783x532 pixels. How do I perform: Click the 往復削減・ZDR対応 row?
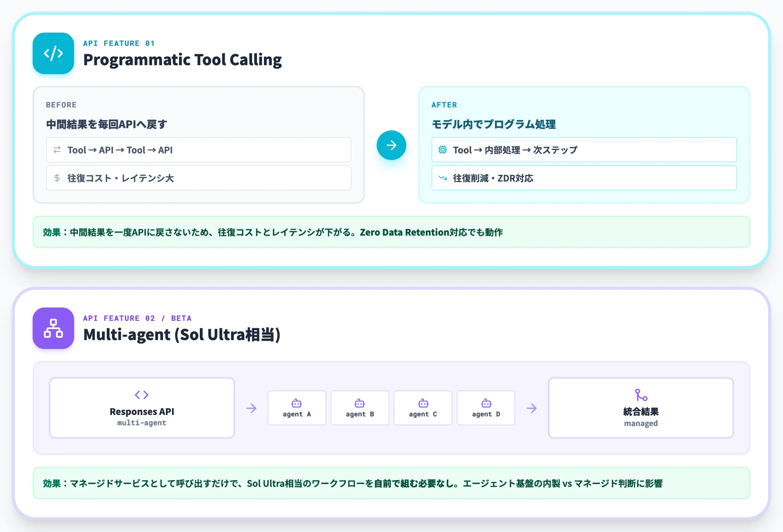coord(584,178)
